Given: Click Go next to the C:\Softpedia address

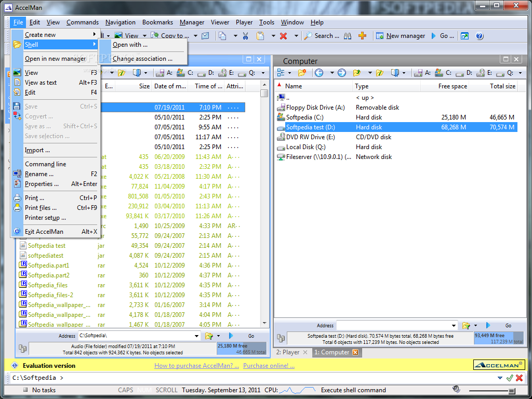Looking at the screenshot, I should tap(251, 336).
